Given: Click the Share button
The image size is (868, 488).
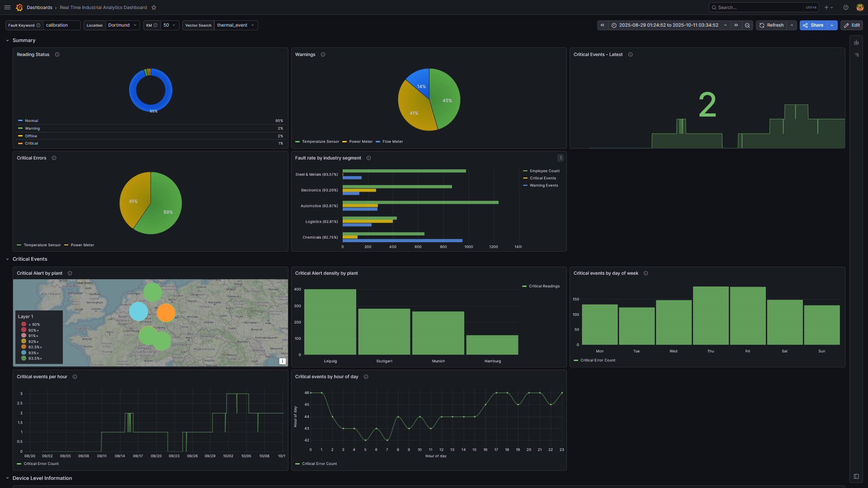Looking at the screenshot, I should tap(813, 25).
